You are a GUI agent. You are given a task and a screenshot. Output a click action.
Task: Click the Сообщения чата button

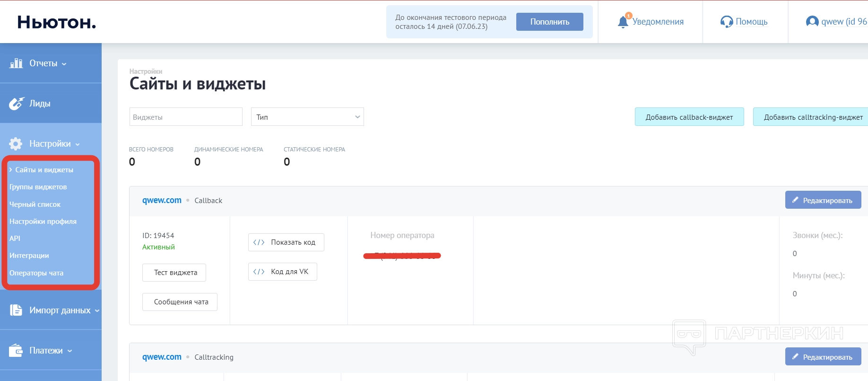[180, 302]
